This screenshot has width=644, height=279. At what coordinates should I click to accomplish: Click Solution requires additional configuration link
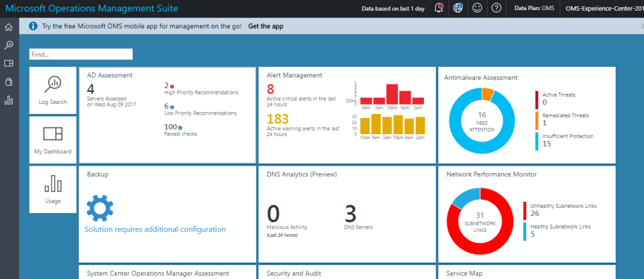point(155,229)
